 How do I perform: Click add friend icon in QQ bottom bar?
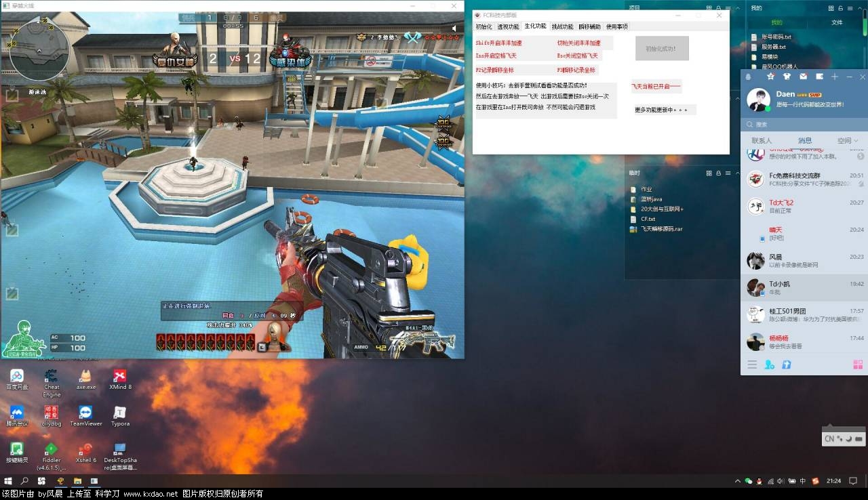tap(769, 364)
